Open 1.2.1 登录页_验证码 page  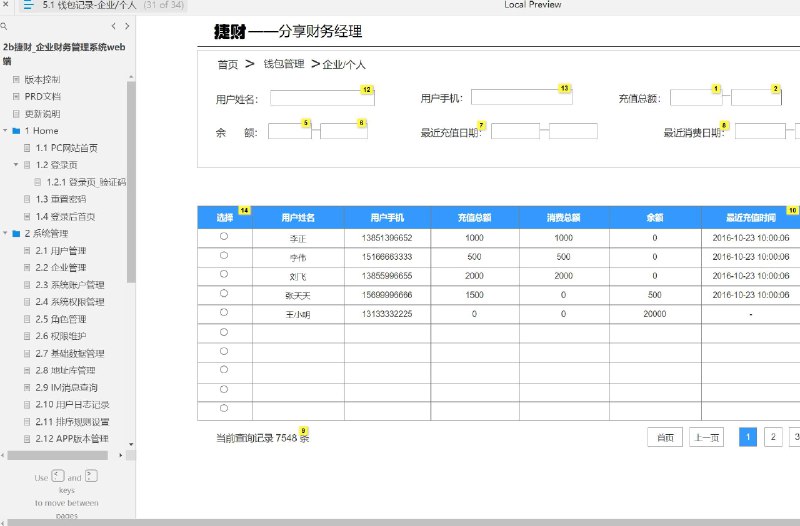(x=86, y=182)
